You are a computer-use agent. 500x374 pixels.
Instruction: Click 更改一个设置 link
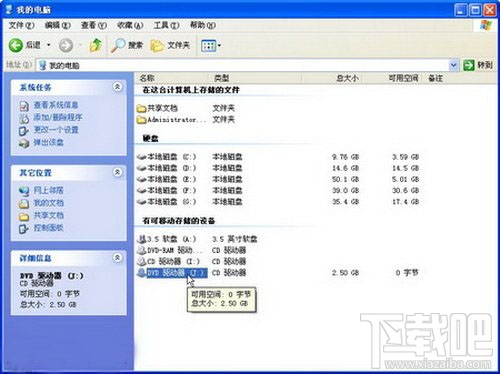click(56, 130)
